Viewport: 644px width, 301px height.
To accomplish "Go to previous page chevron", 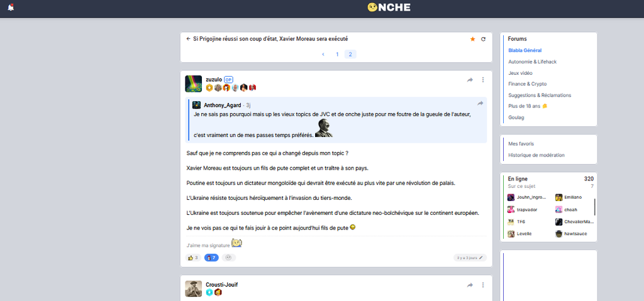I will pyautogui.click(x=323, y=54).
